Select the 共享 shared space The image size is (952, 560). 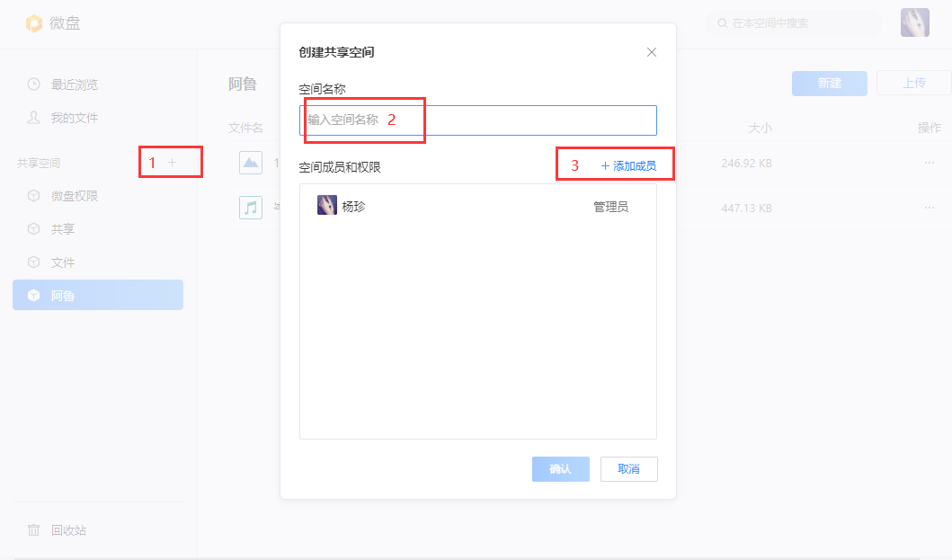pyautogui.click(x=63, y=229)
